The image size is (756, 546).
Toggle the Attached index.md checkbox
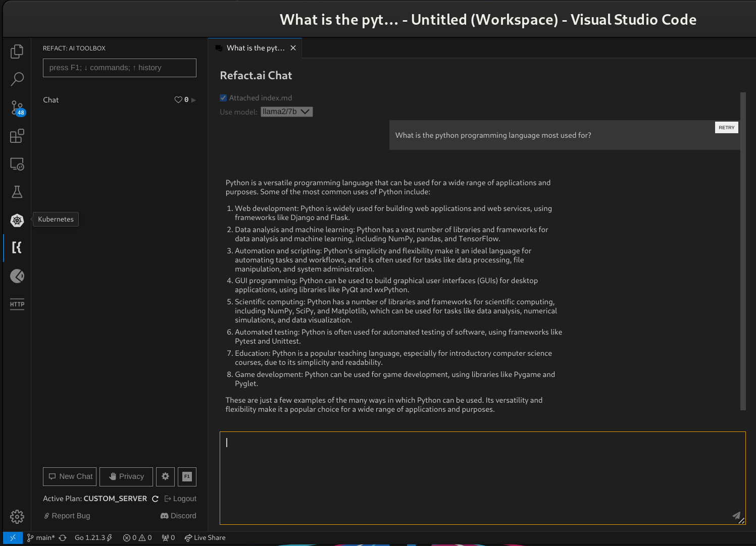tap(223, 98)
